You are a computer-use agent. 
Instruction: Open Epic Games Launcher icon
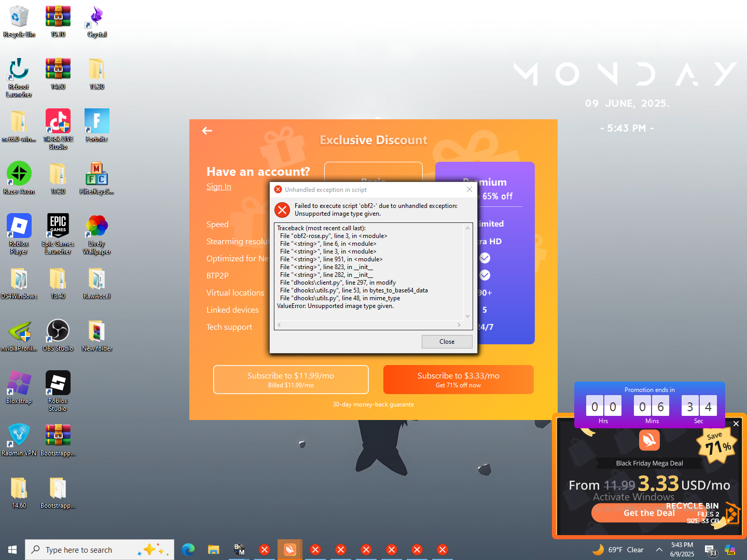point(58,234)
